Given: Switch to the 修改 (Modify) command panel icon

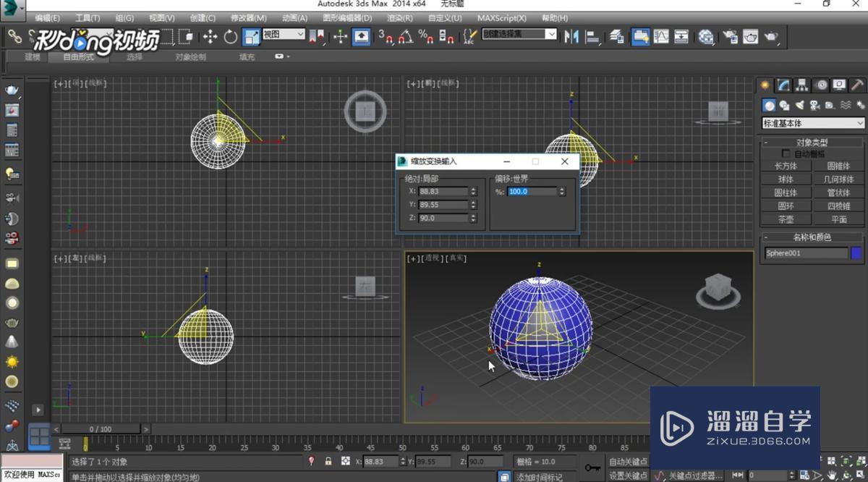Looking at the screenshot, I should point(783,85).
